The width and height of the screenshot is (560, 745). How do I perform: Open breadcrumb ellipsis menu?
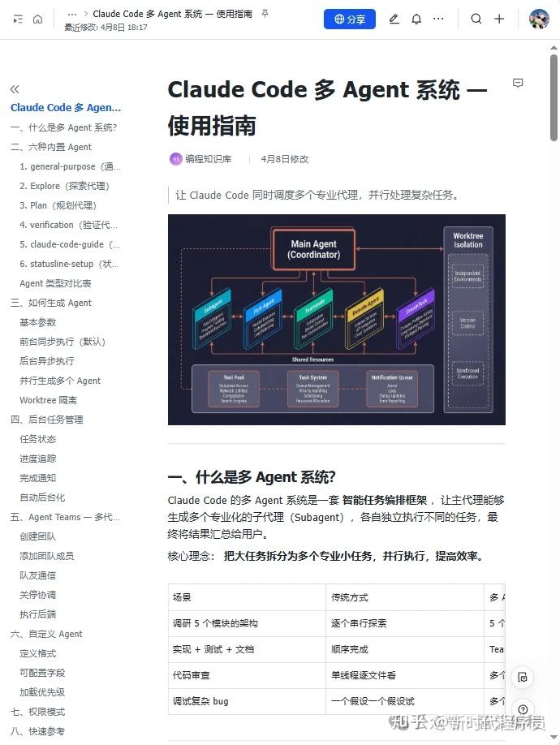tap(72, 15)
